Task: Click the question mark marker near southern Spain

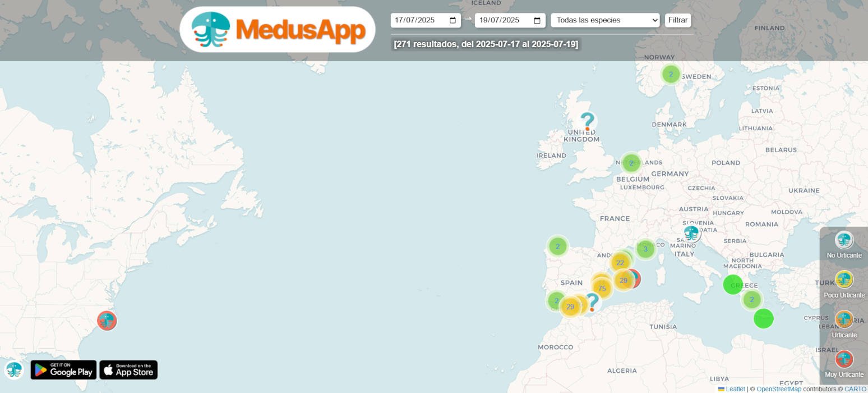Action: (592, 303)
